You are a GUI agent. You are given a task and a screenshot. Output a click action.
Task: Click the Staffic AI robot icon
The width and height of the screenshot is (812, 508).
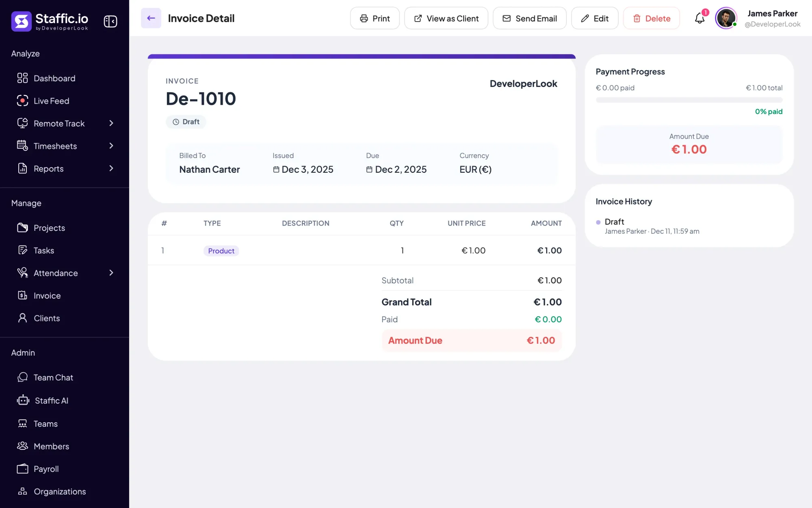tap(23, 400)
